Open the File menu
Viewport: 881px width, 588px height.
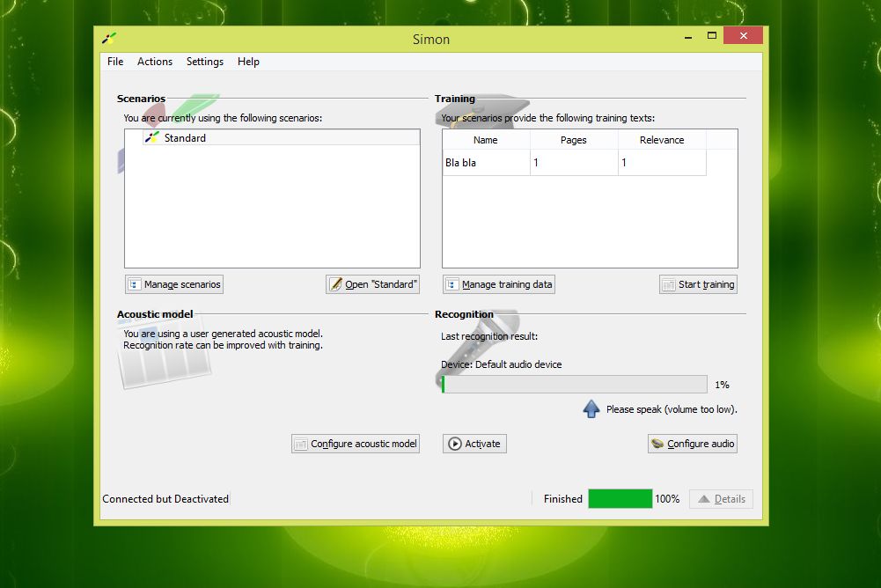[x=115, y=62]
